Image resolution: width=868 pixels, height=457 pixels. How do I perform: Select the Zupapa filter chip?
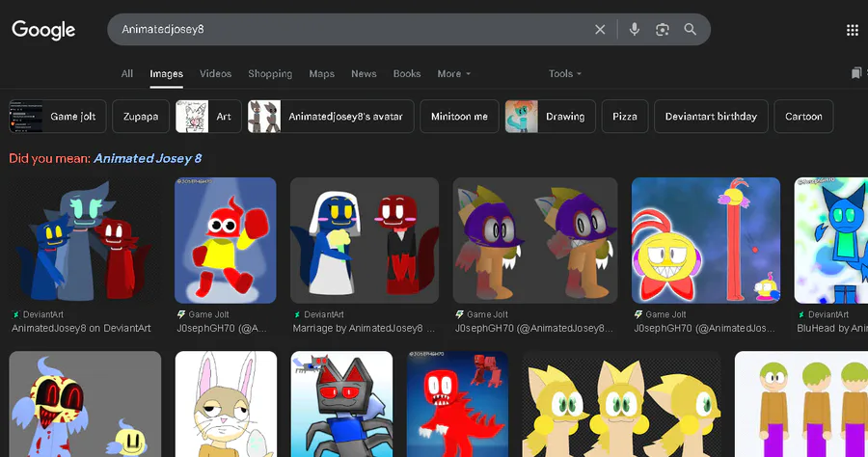[x=141, y=117]
